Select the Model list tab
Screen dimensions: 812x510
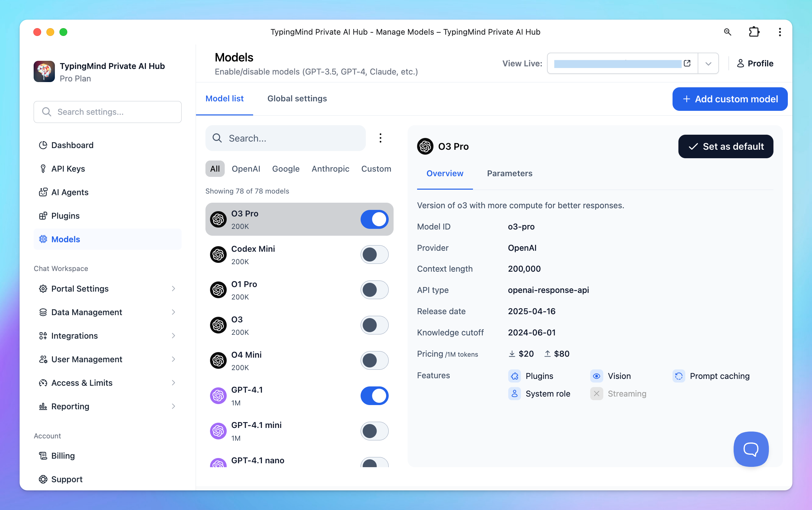point(224,98)
